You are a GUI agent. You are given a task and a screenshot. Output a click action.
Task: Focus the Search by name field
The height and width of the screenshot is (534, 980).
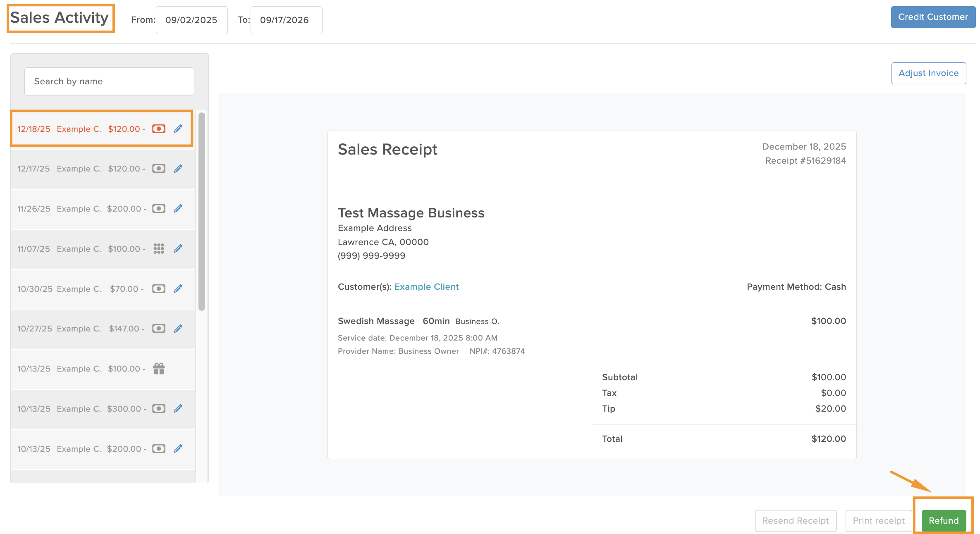pos(109,81)
